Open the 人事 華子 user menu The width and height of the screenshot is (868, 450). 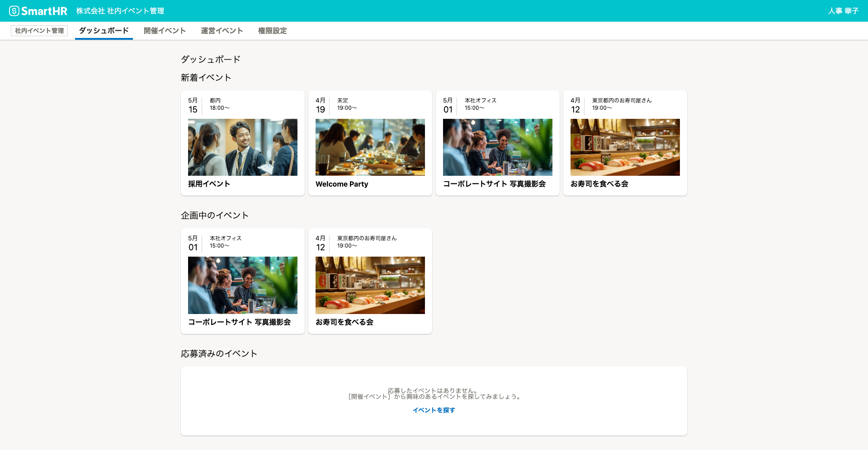[x=843, y=11]
